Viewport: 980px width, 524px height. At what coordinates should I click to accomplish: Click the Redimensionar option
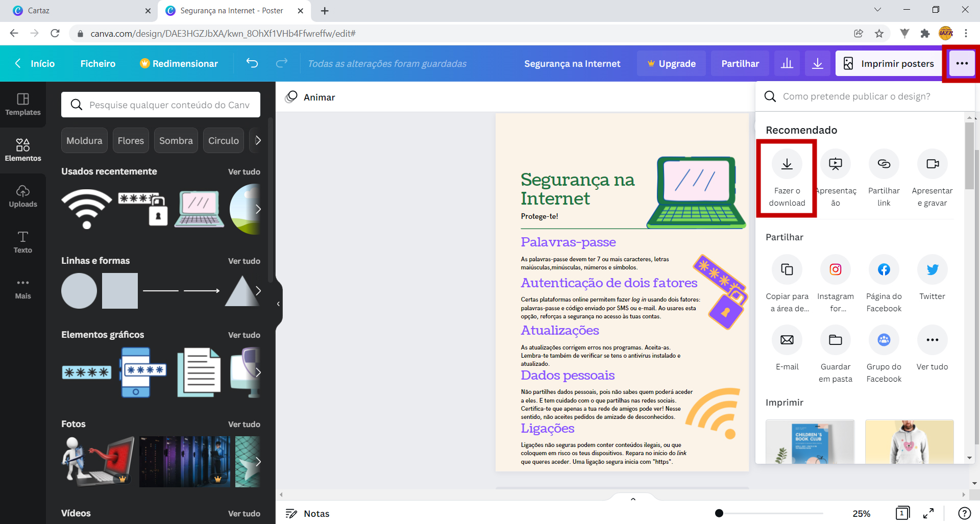[179, 63]
